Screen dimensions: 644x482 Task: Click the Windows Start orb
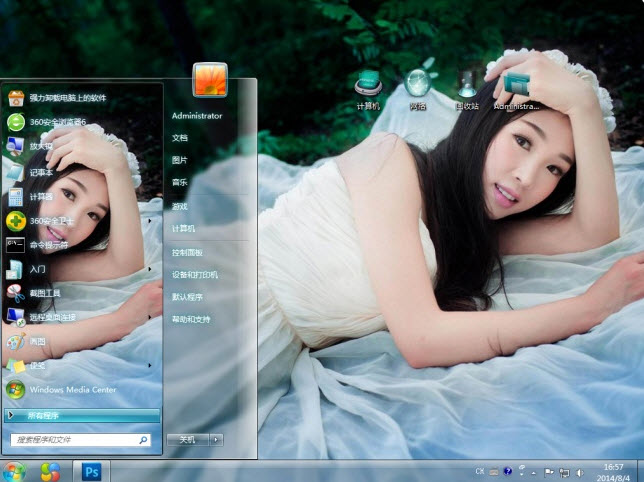click(x=14, y=471)
